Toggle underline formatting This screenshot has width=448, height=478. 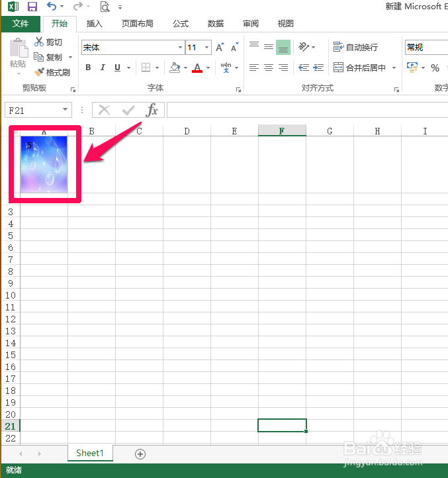[x=117, y=68]
